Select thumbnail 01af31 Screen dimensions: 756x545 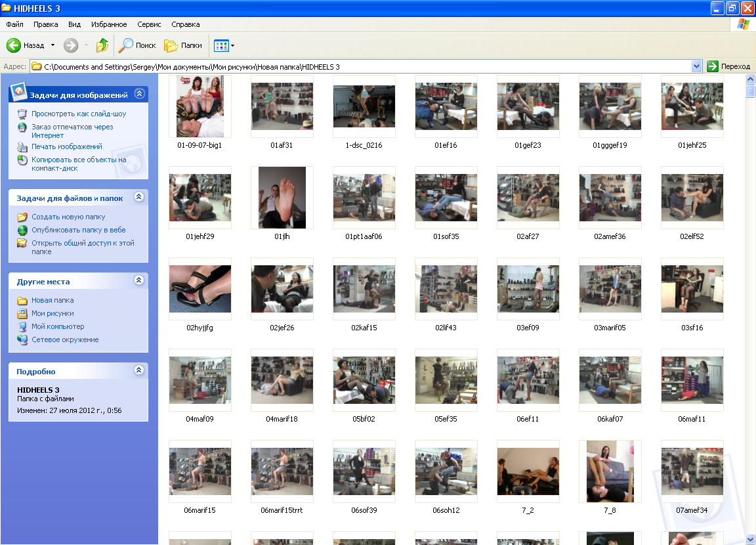point(282,106)
